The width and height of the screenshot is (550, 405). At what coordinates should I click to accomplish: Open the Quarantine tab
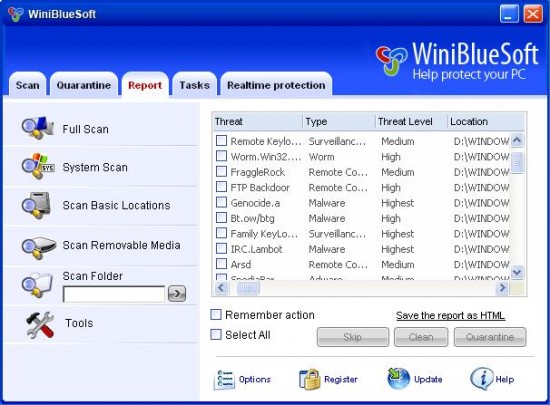(84, 85)
